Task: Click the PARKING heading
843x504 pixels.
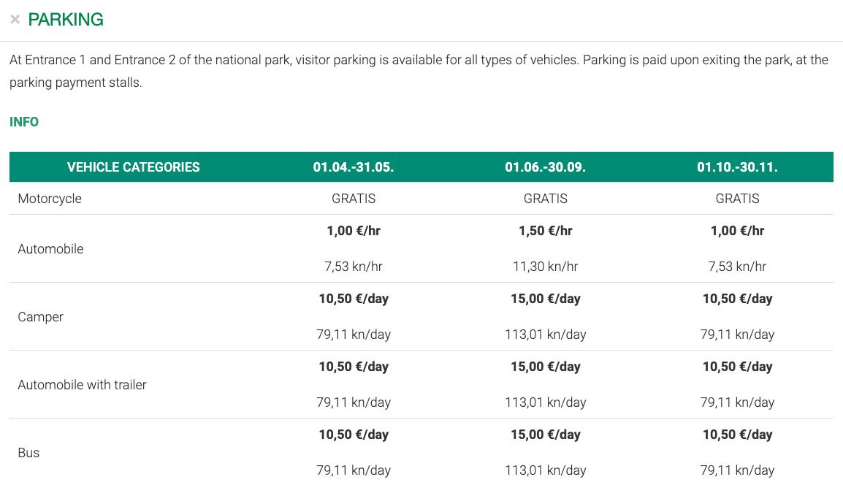Action: pyautogui.click(x=66, y=19)
